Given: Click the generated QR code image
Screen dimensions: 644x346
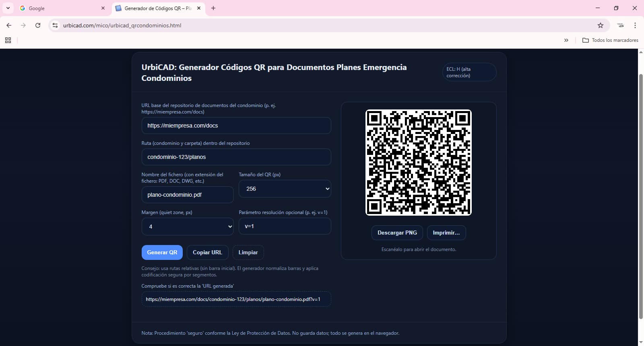Looking at the screenshot, I should 418,163.
